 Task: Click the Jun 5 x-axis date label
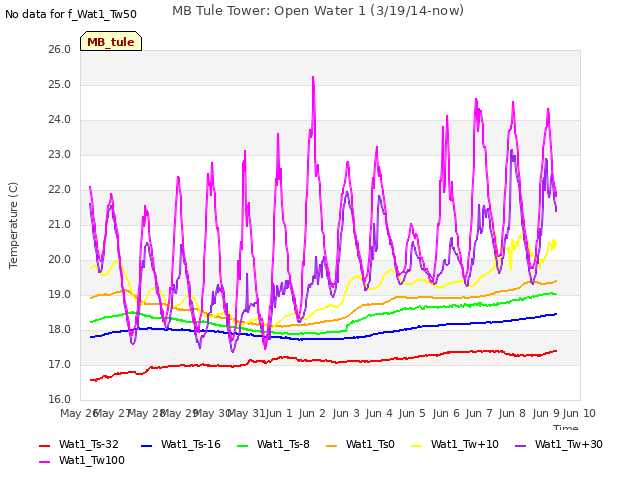(412, 413)
